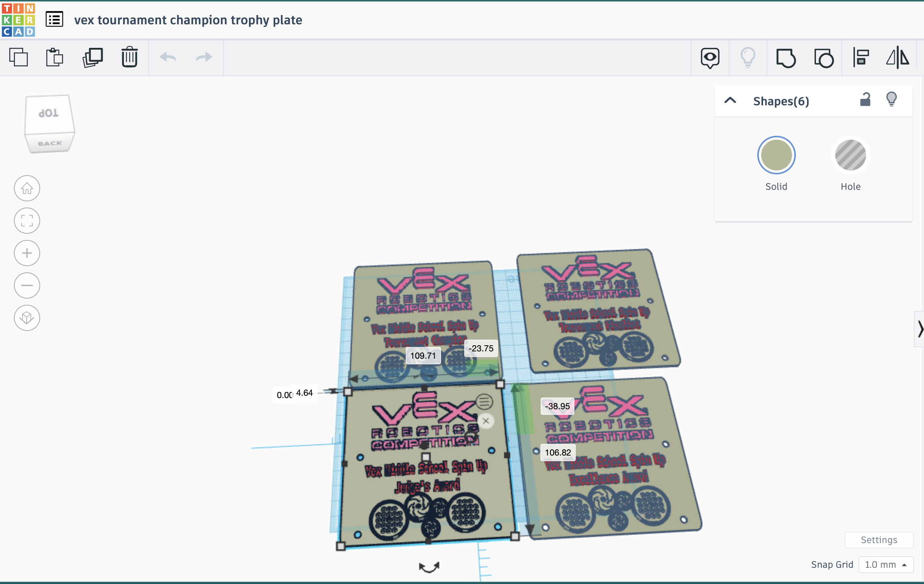Open the Tinkercad design list menu

click(x=54, y=20)
